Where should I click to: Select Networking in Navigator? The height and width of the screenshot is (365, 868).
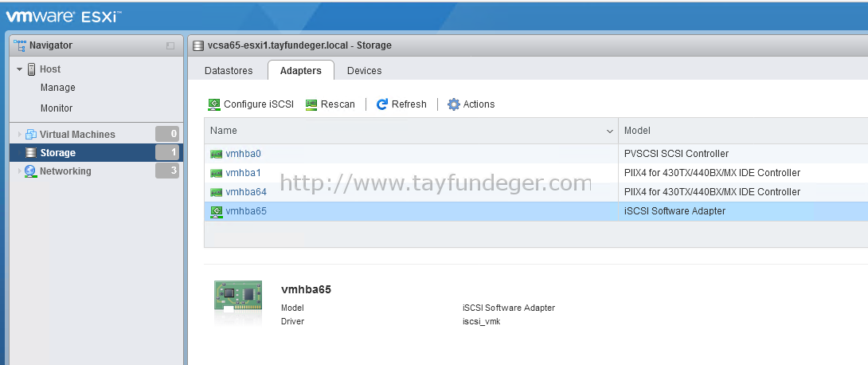click(x=65, y=171)
